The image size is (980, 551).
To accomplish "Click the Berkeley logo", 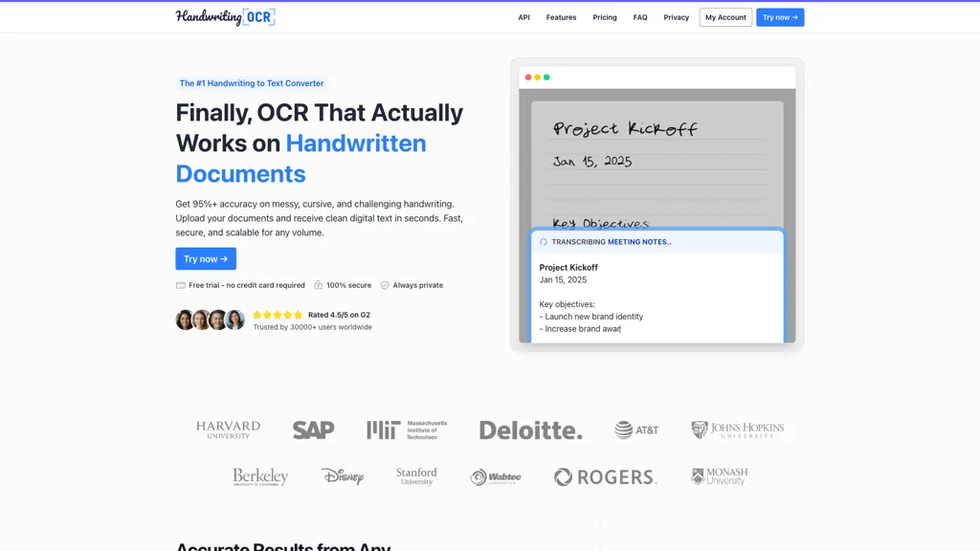I will (x=260, y=476).
